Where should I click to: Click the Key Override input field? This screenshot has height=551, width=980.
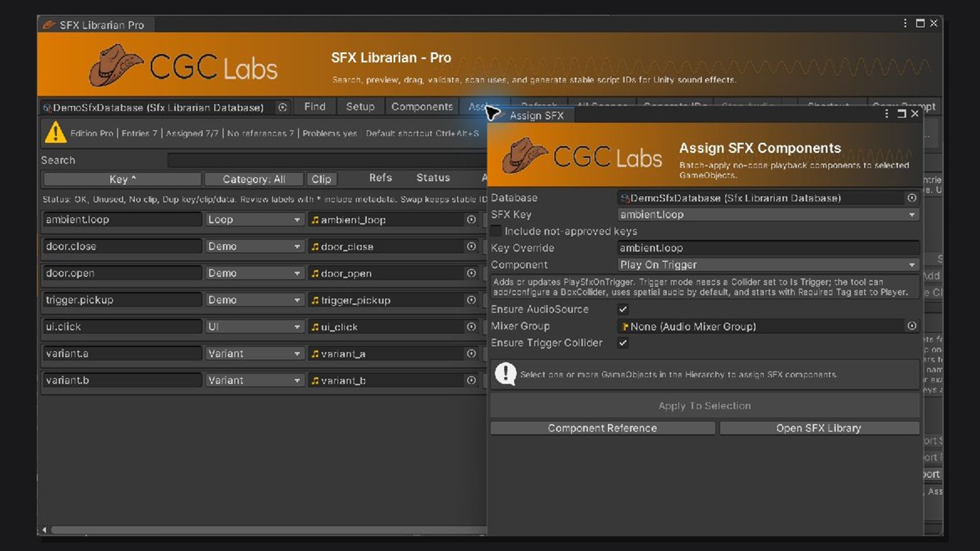(768, 248)
